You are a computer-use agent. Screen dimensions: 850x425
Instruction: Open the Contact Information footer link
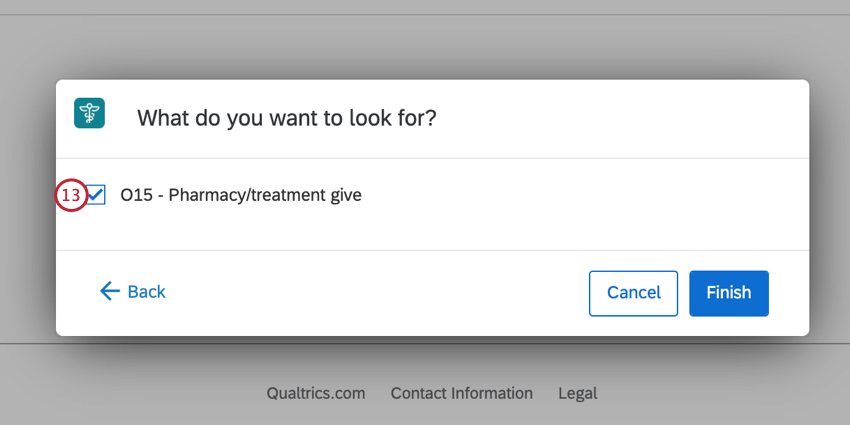click(461, 393)
